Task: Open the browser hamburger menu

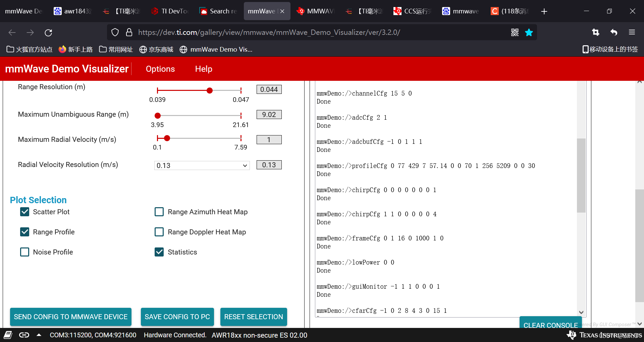Action: pyautogui.click(x=632, y=32)
